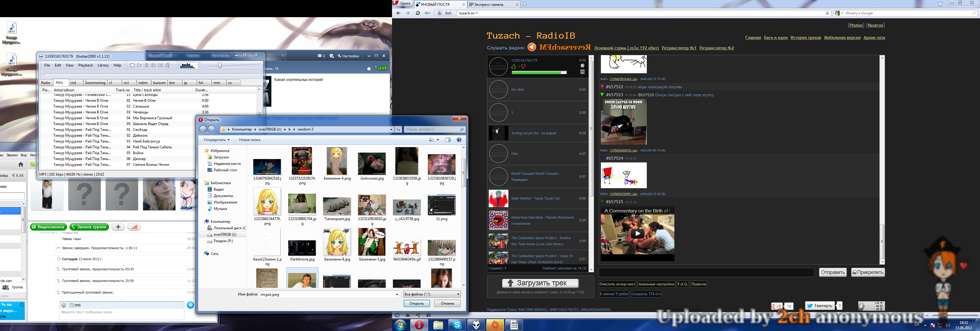Toggle the preview pane icon in dialog
This screenshot has height=331, width=980.
[x=448, y=140]
